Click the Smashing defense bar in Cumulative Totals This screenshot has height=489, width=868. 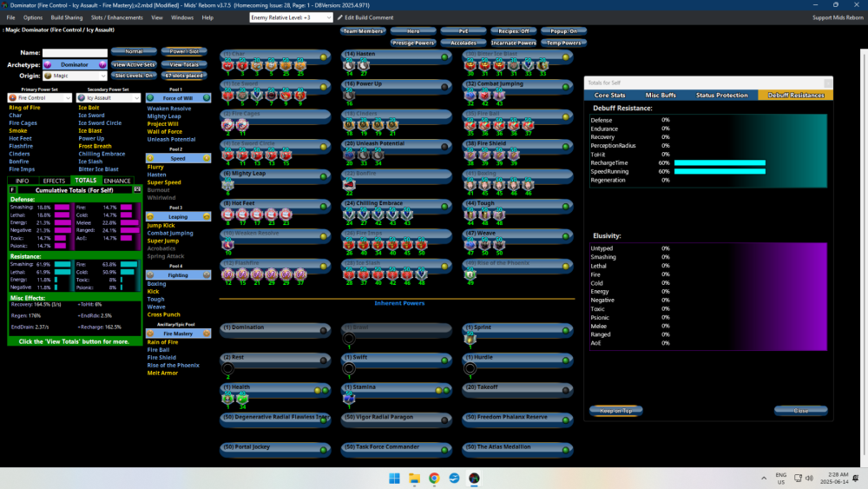[62, 207]
